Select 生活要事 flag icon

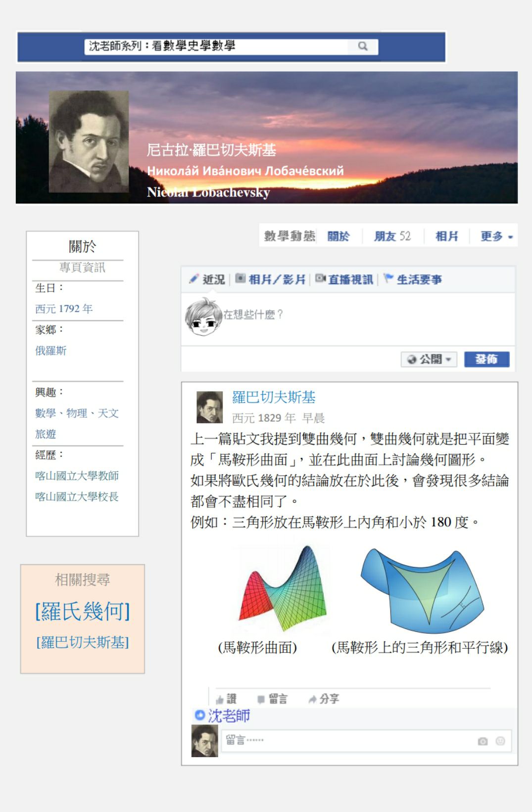click(x=389, y=279)
